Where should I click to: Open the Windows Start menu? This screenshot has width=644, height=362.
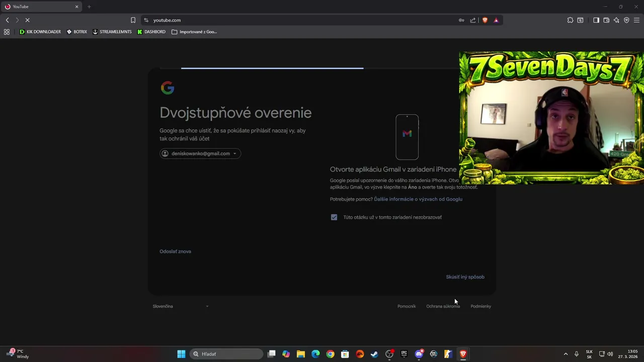click(181, 354)
